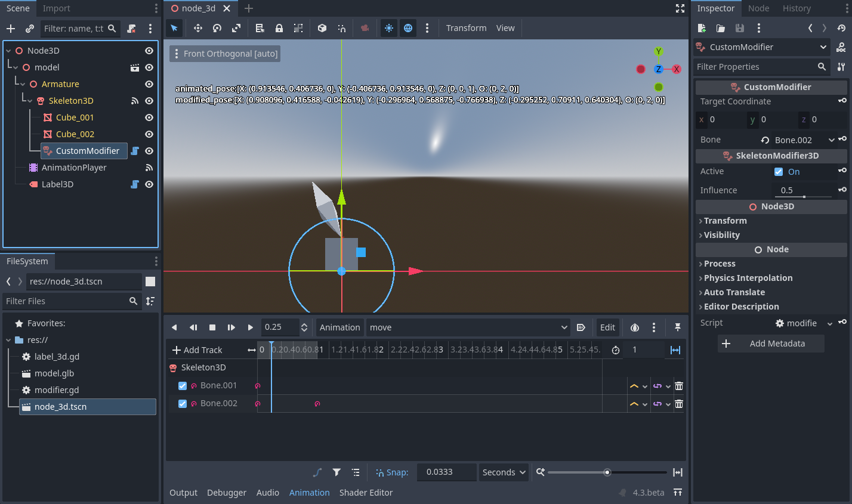Open the Seconds snap unit dropdown
The image size is (852, 504).
[x=504, y=472]
